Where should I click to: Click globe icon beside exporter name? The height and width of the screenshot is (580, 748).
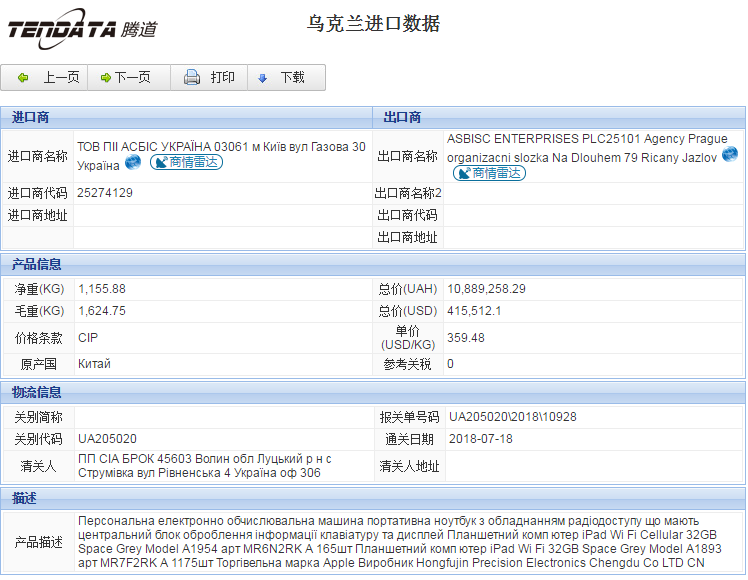[x=729, y=155]
